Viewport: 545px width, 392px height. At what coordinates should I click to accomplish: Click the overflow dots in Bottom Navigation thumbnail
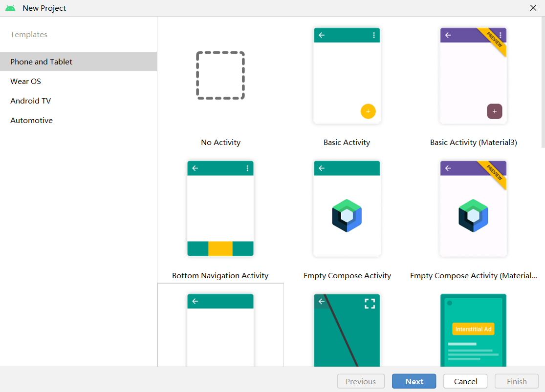pyautogui.click(x=247, y=168)
